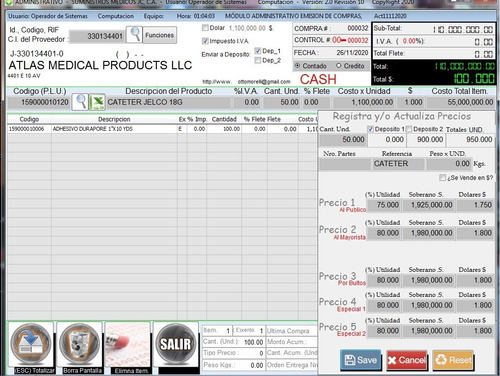The height and width of the screenshot is (376, 500).
Task: Click supplier name ATLAS MEDICAL PRODUCTS LLC
Action: tap(100, 65)
